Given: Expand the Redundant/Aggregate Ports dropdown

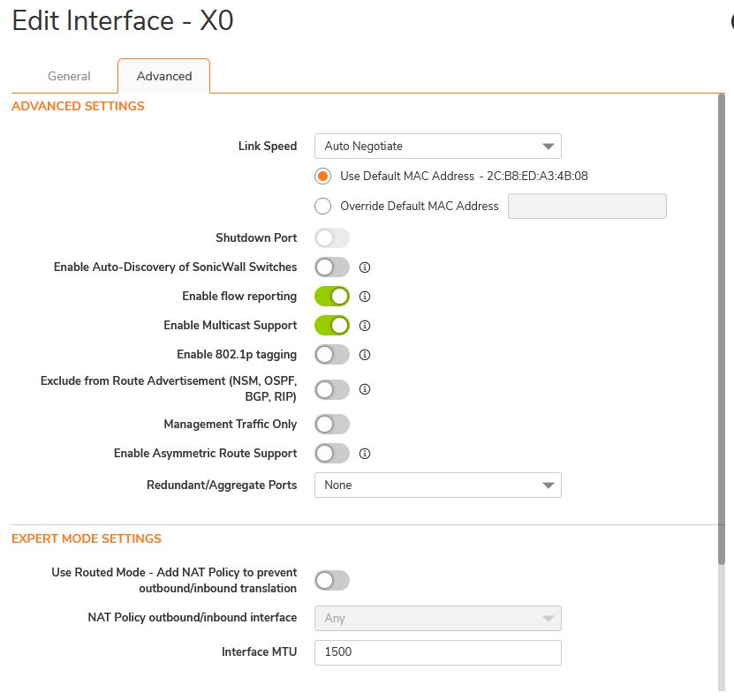Looking at the screenshot, I should pyautogui.click(x=437, y=485).
